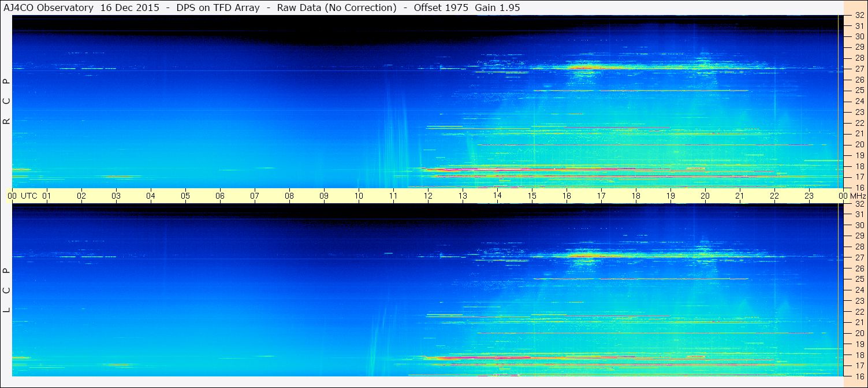Click the 16 MHz label in LCP panel
The height and width of the screenshot is (388, 868).
[859, 376]
